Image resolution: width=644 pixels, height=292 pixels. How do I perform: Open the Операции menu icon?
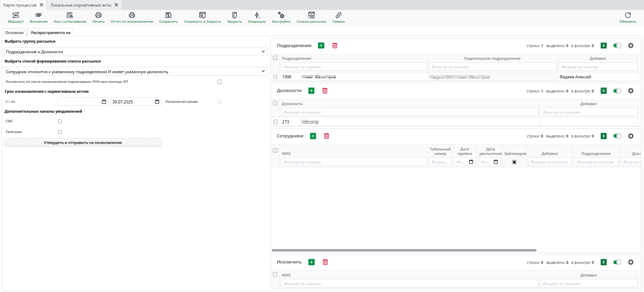[x=257, y=15]
